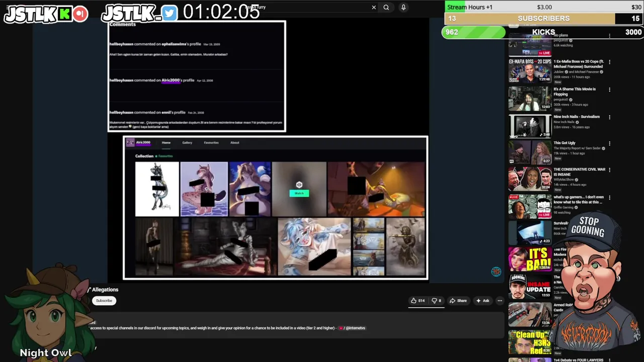Click penguinz0 channel name under 'It's A Shame'
Screen dimensions: 644x362
pyautogui.click(x=561, y=100)
